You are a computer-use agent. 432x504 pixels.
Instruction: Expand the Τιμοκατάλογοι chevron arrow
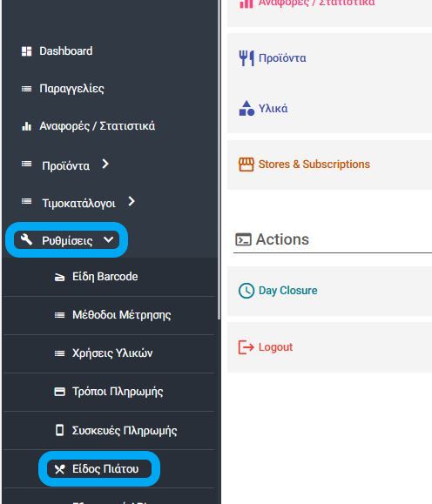click(x=132, y=202)
